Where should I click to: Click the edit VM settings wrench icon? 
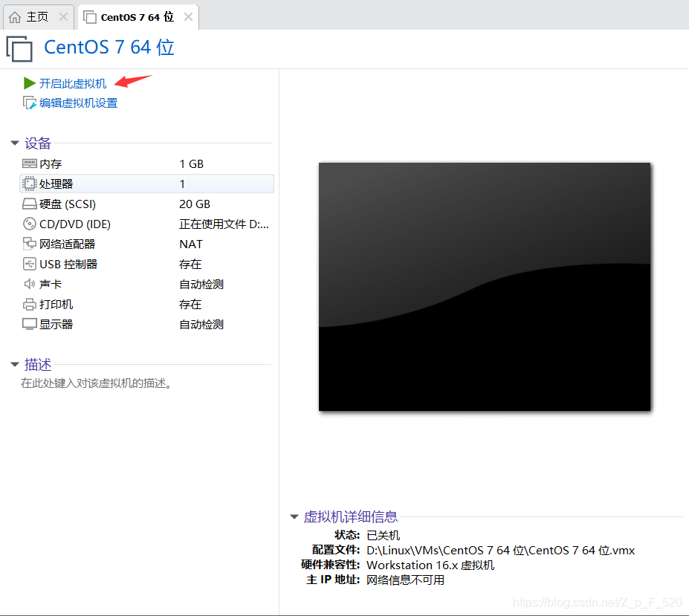click(30, 103)
